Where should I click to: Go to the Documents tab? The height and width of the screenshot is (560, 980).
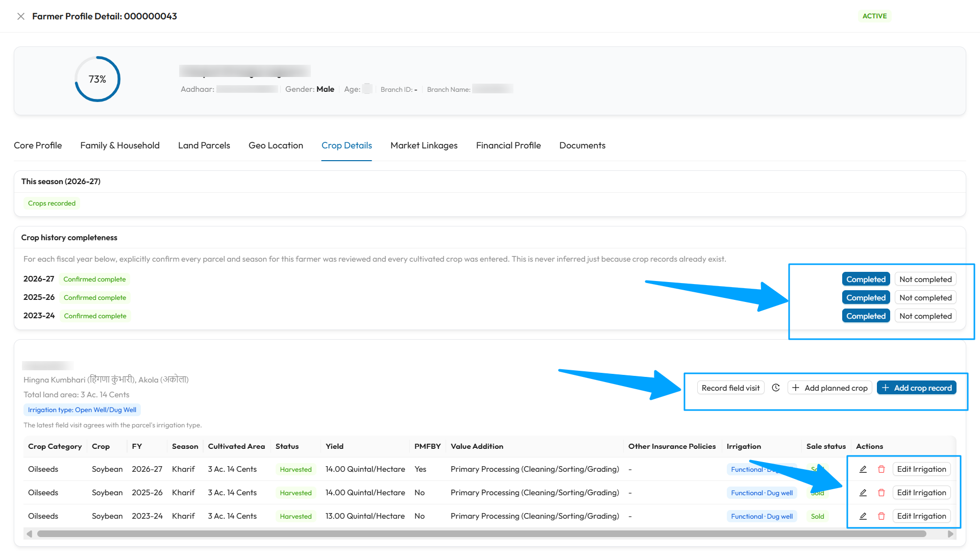(x=582, y=145)
